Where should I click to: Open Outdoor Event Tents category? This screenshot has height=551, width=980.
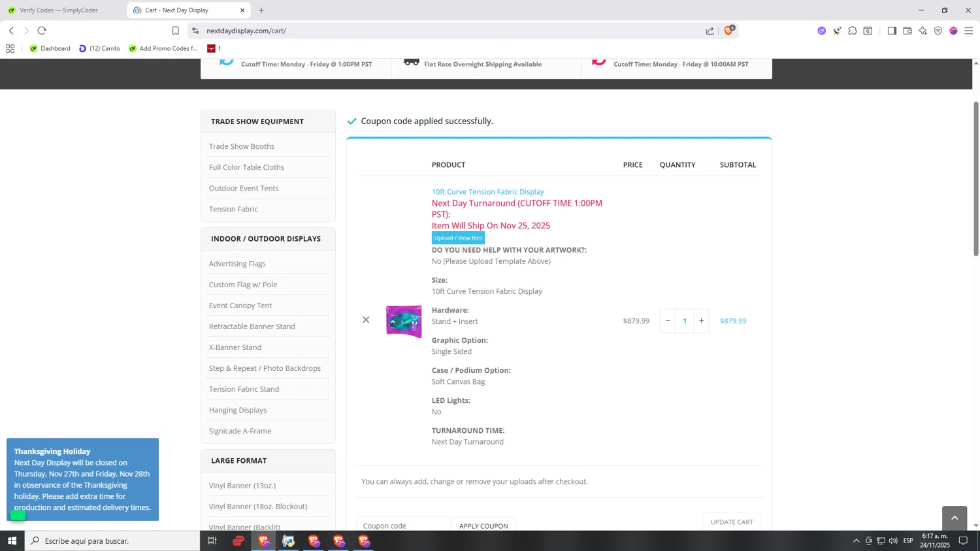tap(244, 188)
